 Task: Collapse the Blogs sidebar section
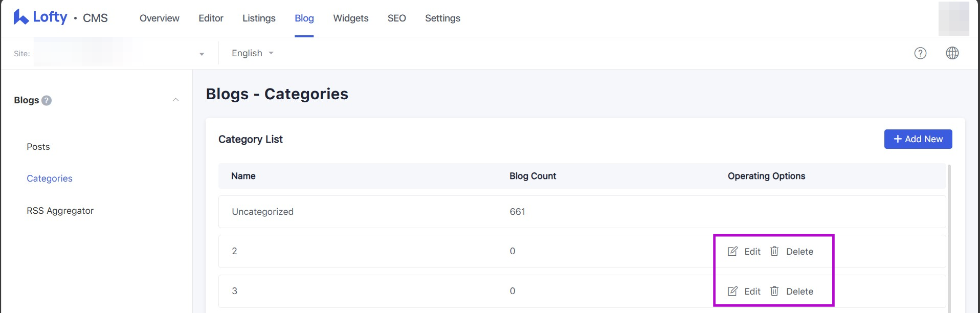pos(175,100)
